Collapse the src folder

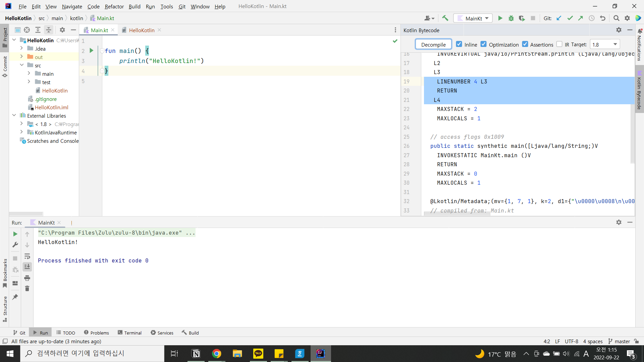(21, 65)
